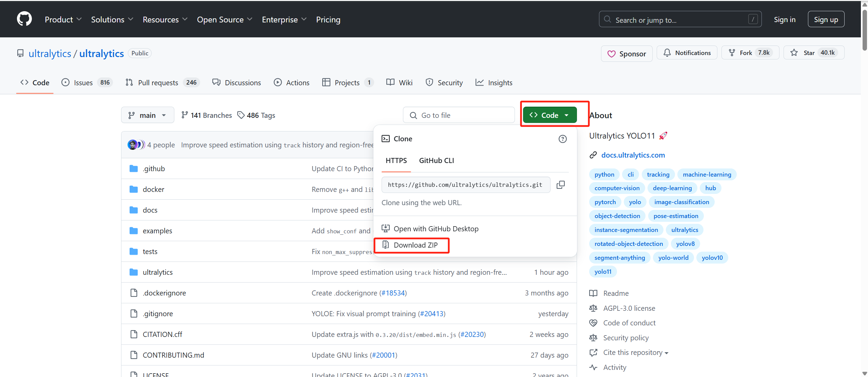This screenshot has width=868, height=377.
Task: Click the Notifications bell icon
Action: pyautogui.click(x=667, y=53)
